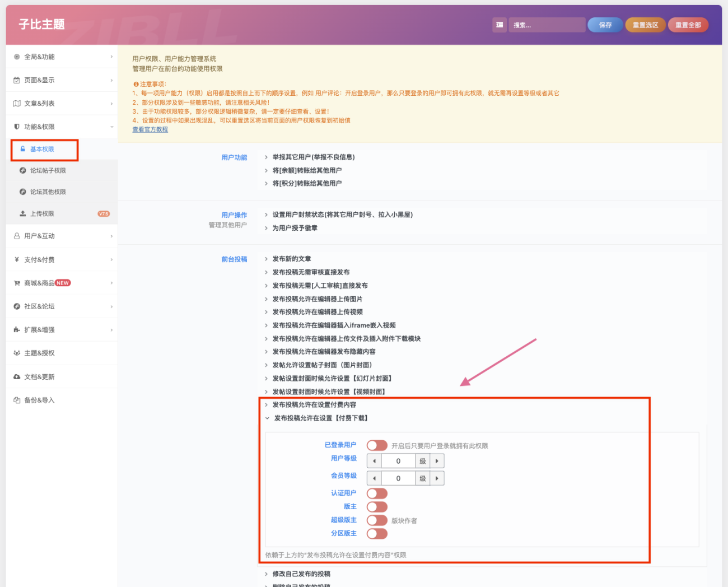Turn on the 认证用户 switch
The width and height of the screenshot is (728, 587).
coord(377,493)
